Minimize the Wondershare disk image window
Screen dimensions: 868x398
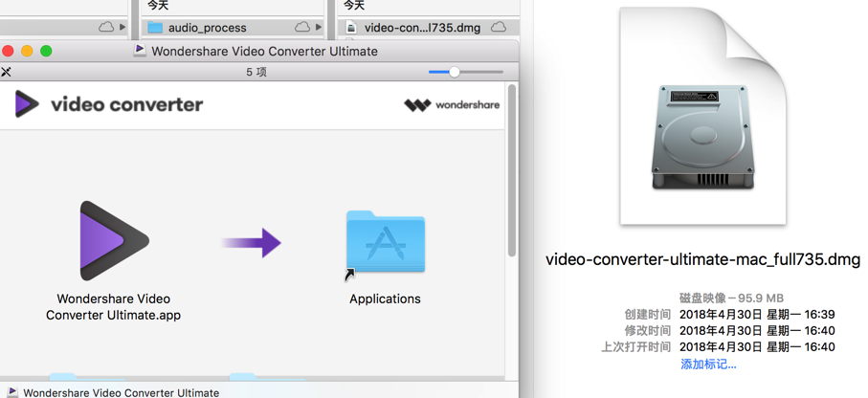click(x=27, y=51)
